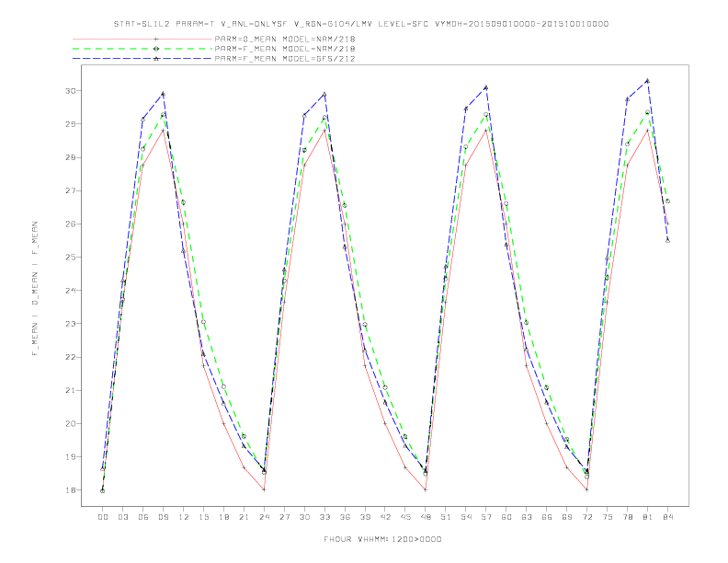Click x-axis forecast hour label 72

[587, 517]
